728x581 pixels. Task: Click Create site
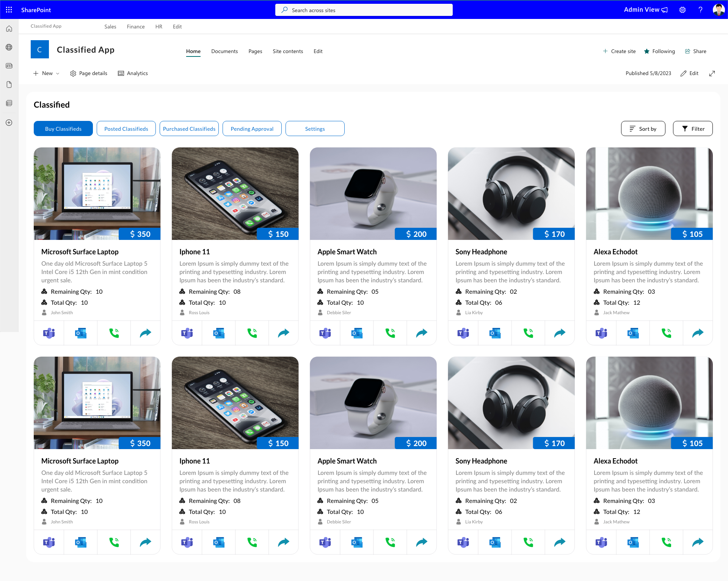click(619, 51)
